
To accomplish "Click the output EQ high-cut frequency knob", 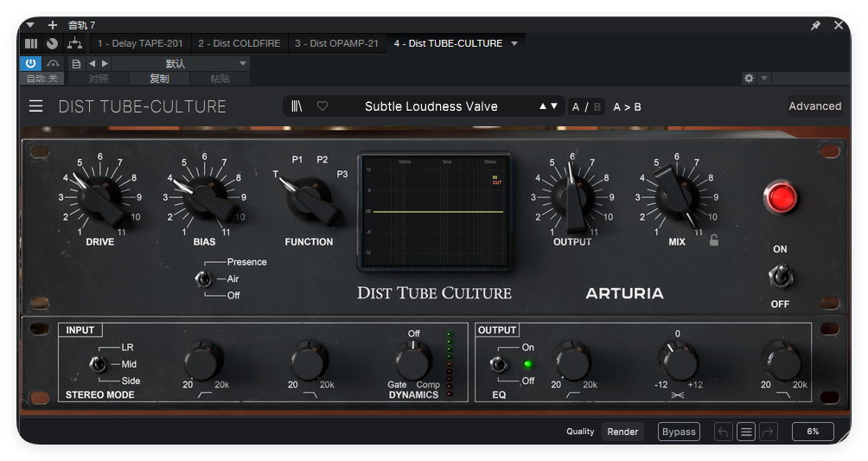I will point(782,362).
